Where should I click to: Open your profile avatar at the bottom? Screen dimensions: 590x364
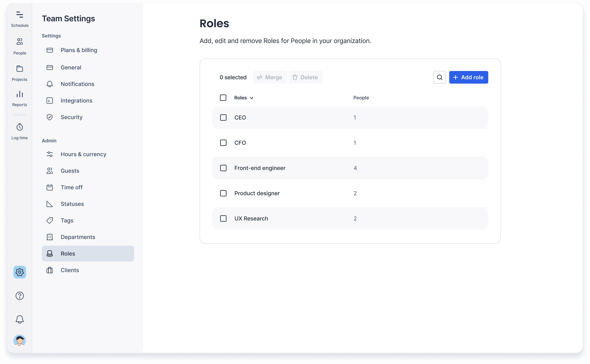[20, 340]
